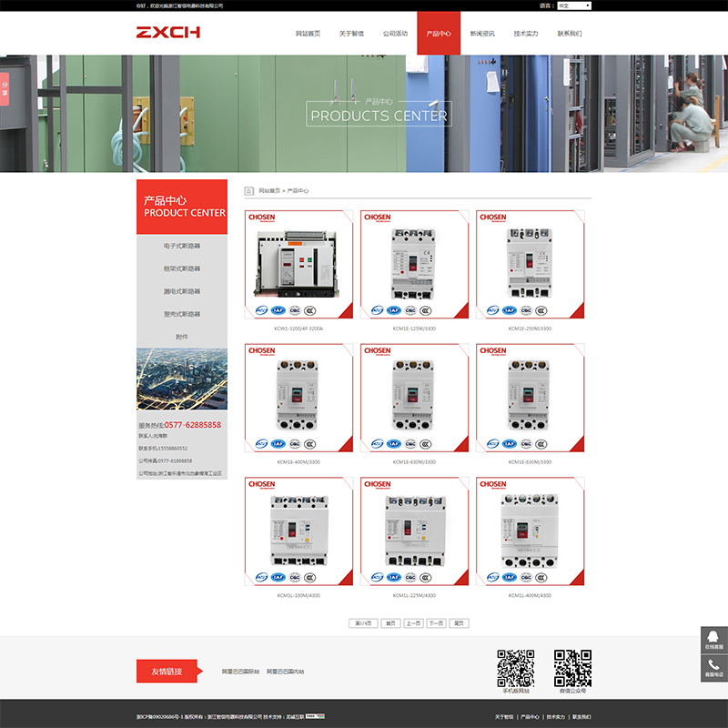Open the 新闻资讯 navigation menu
The image size is (728, 728).
click(x=482, y=34)
